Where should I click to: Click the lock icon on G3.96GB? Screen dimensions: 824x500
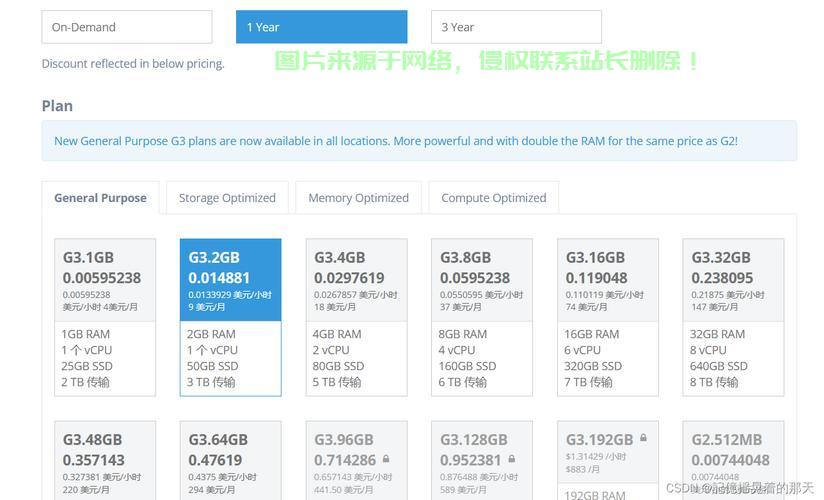pos(386,459)
